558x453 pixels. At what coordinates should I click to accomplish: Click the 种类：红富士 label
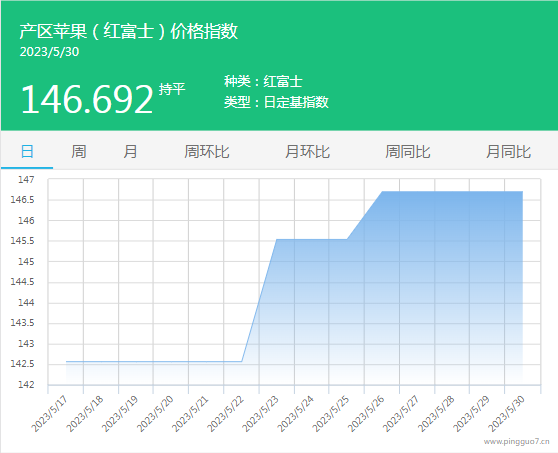click(x=263, y=81)
